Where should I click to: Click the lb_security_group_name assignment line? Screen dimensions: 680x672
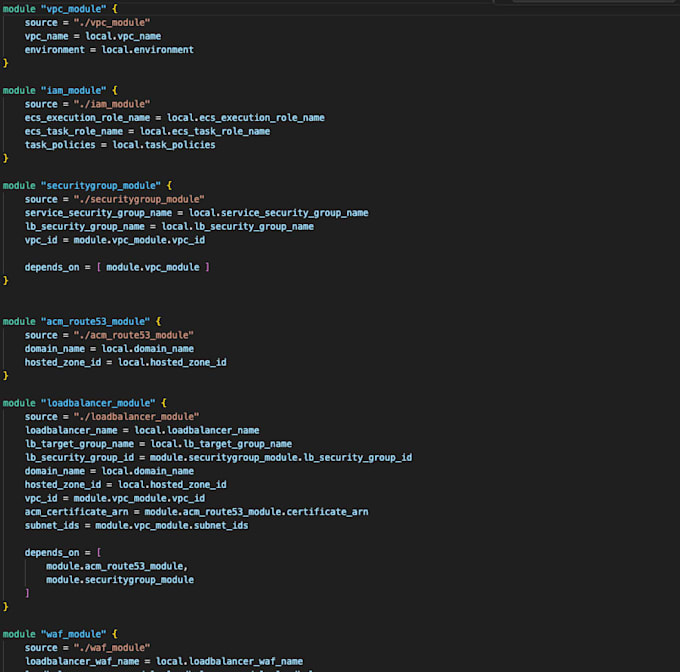169,226
